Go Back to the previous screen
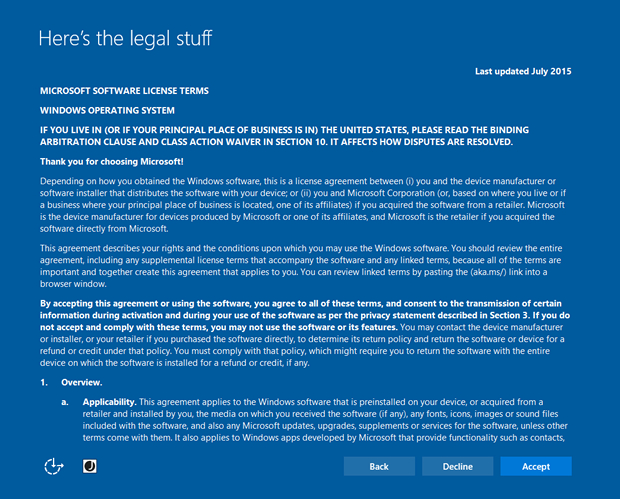620x499 pixels. (x=379, y=467)
